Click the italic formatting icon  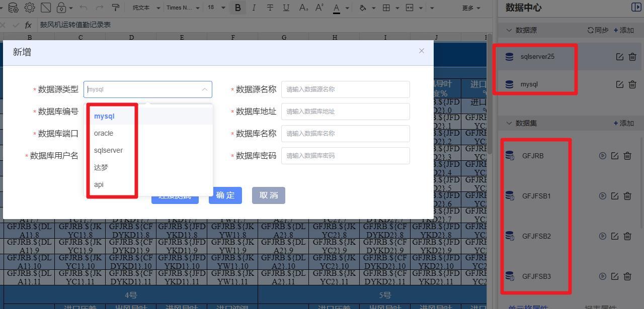pos(254,8)
